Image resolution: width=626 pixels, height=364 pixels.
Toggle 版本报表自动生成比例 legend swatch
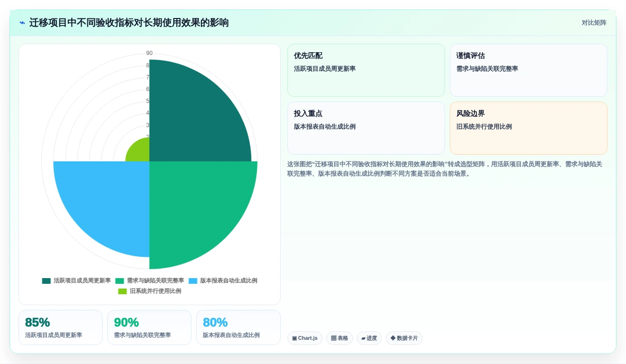[x=193, y=281]
